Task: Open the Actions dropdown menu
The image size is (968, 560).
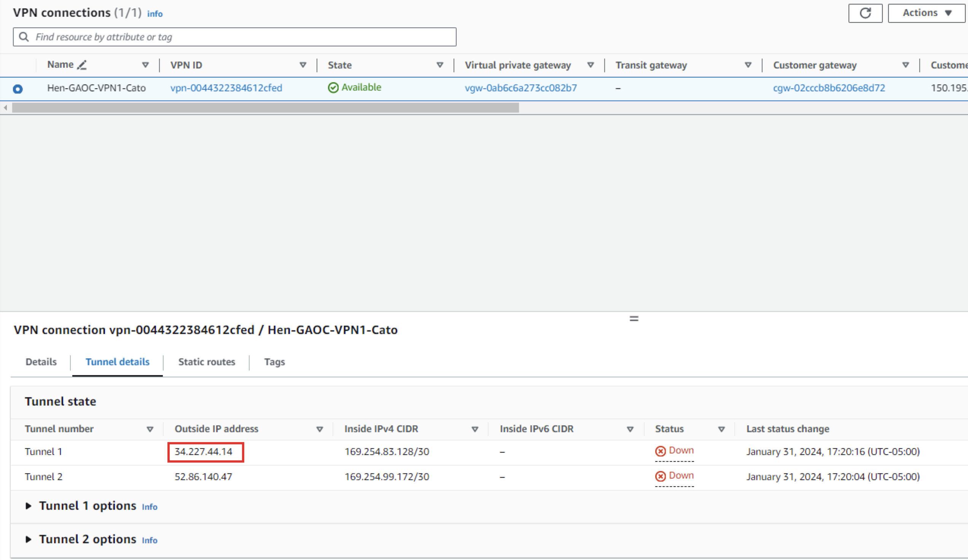Action: point(927,13)
